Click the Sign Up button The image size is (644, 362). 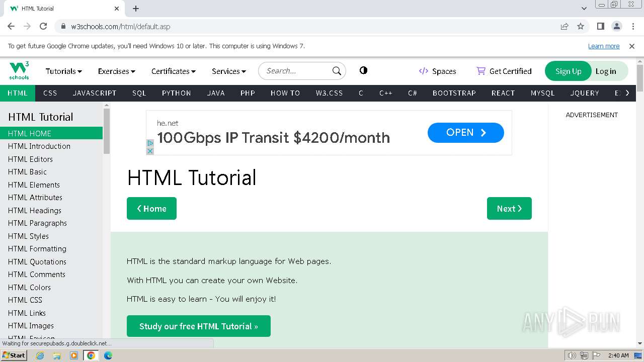568,71
